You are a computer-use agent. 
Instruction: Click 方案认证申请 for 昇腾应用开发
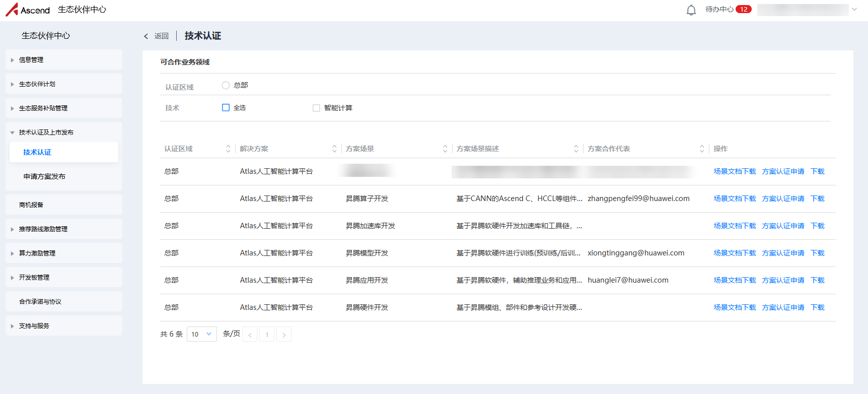click(783, 280)
